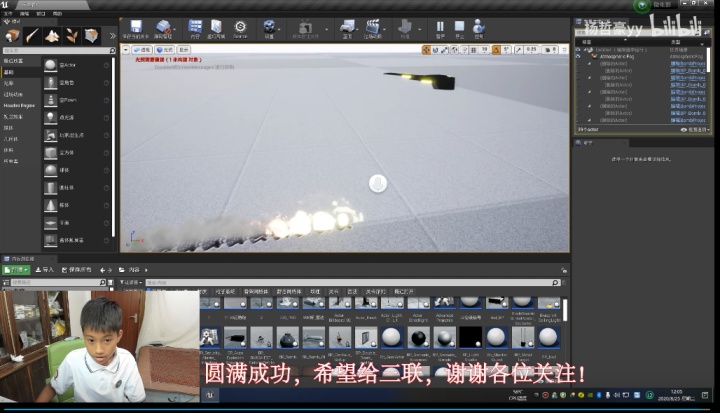
Task: Toggle visibility eye of the level root row
Action: click(x=578, y=50)
